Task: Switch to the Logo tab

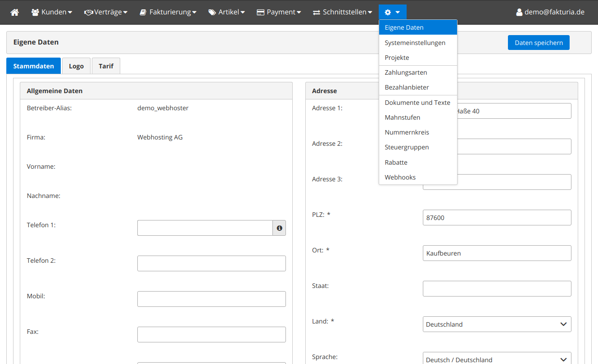Action: pyautogui.click(x=76, y=66)
